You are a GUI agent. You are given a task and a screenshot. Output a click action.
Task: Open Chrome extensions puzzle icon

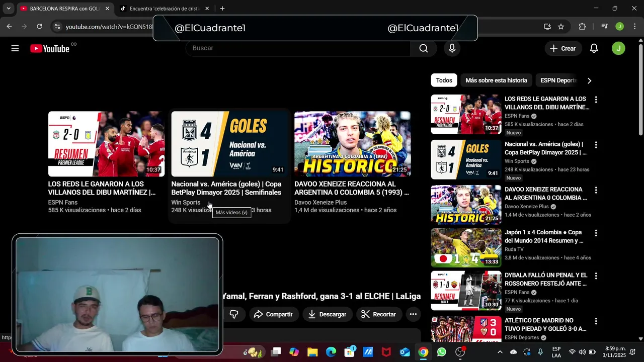click(582, 27)
